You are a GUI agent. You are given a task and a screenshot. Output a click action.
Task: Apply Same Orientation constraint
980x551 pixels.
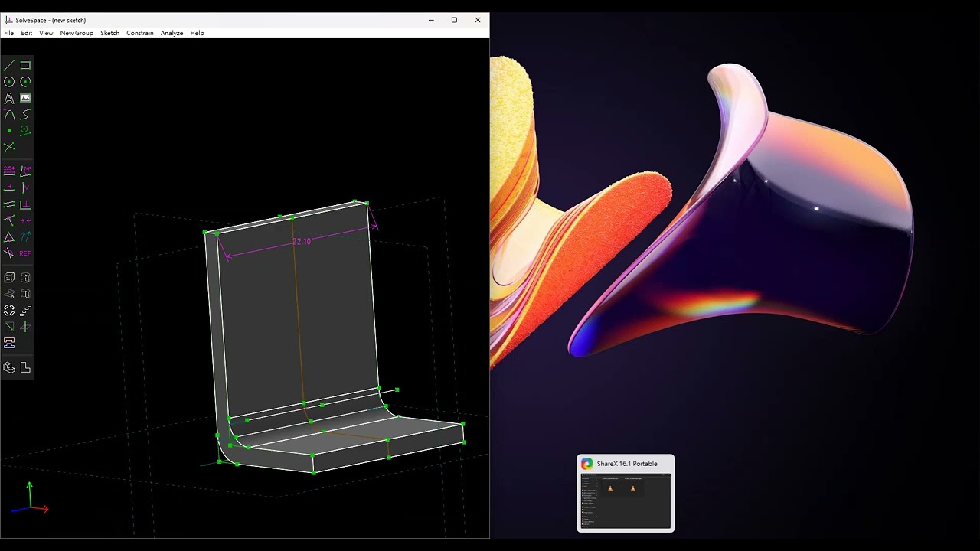click(25, 237)
